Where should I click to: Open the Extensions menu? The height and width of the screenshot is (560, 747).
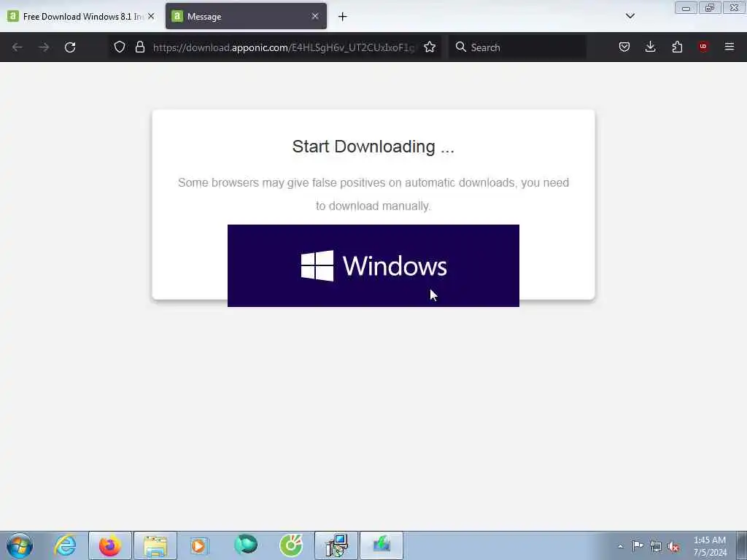click(x=677, y=47)
